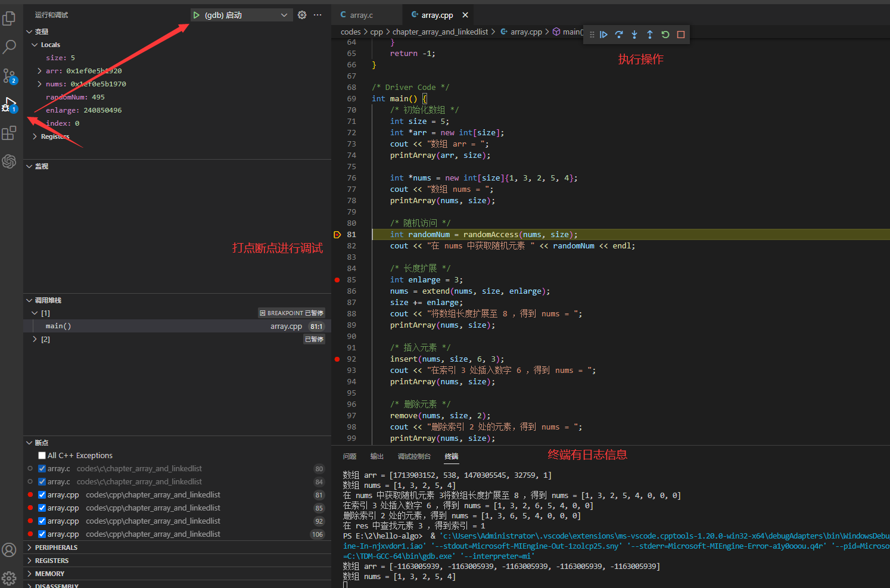Expand the Registers variable group

click(x=35, y=136)
